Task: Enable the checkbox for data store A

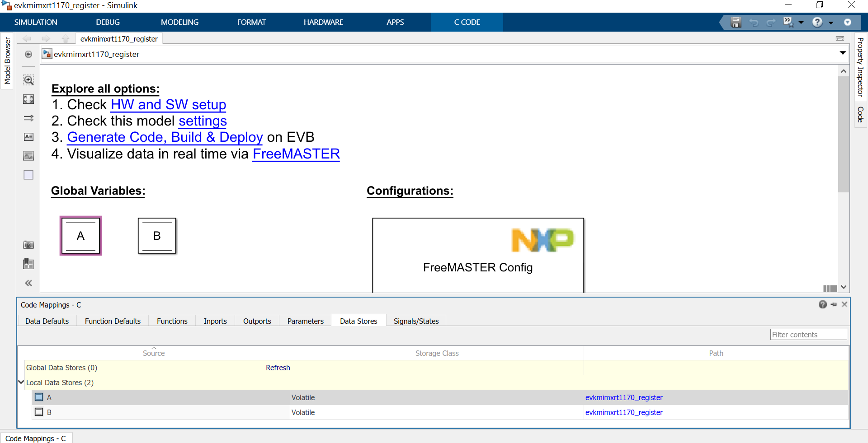Action: pyautogui.click(x=38, y=397)
